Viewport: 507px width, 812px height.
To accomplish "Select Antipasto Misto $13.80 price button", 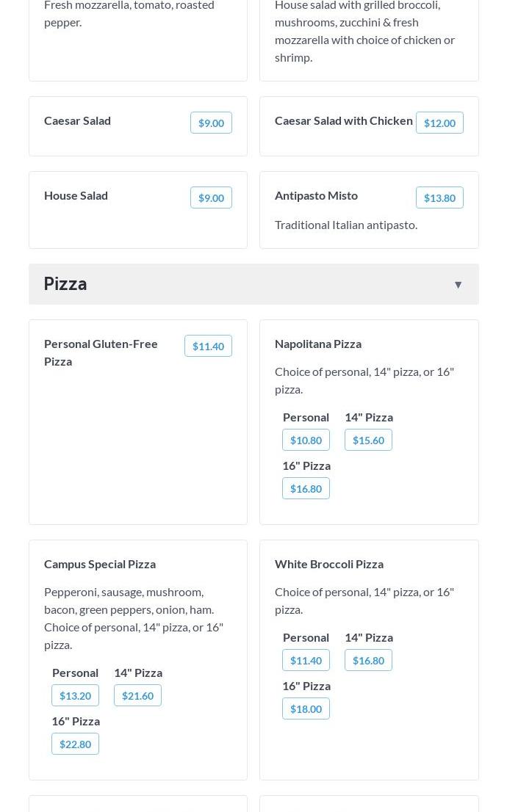I will pyautogui.click(x=439, y=197).
